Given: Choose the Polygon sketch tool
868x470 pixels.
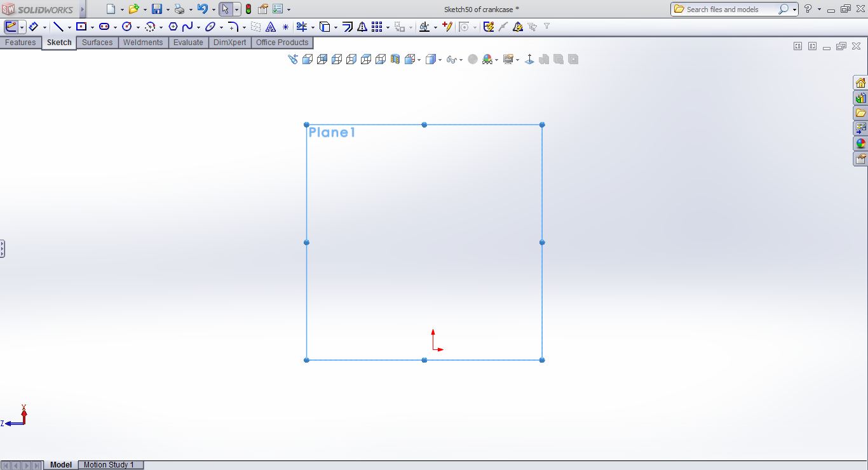Looking at the screenshot, I should [x=173, y=27].
